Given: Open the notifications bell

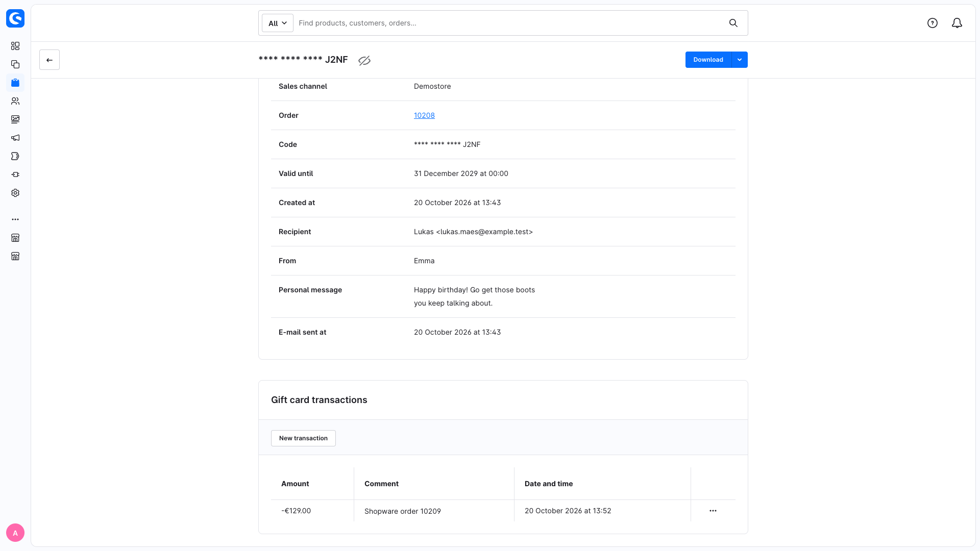Looking at the screenshot, I should click(957, 23).
